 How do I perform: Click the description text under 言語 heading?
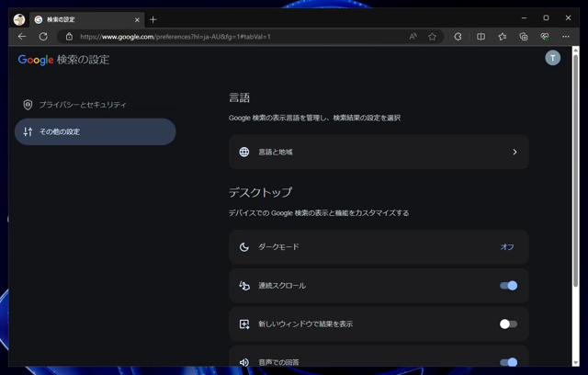point(314,119)
